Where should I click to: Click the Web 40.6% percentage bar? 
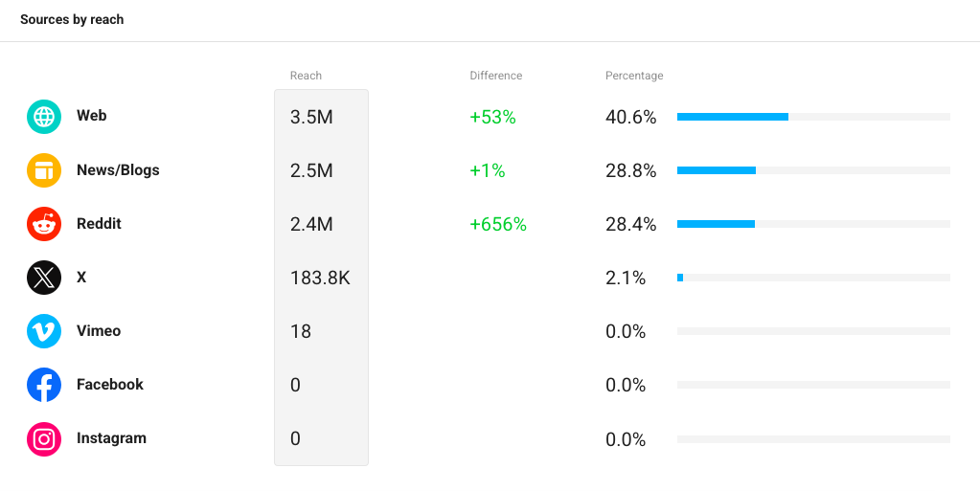click(x=813, y=117)
